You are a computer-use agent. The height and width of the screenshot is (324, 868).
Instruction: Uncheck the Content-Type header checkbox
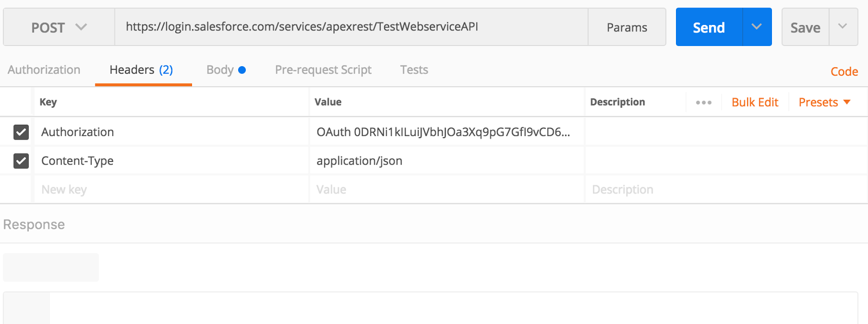21,161
